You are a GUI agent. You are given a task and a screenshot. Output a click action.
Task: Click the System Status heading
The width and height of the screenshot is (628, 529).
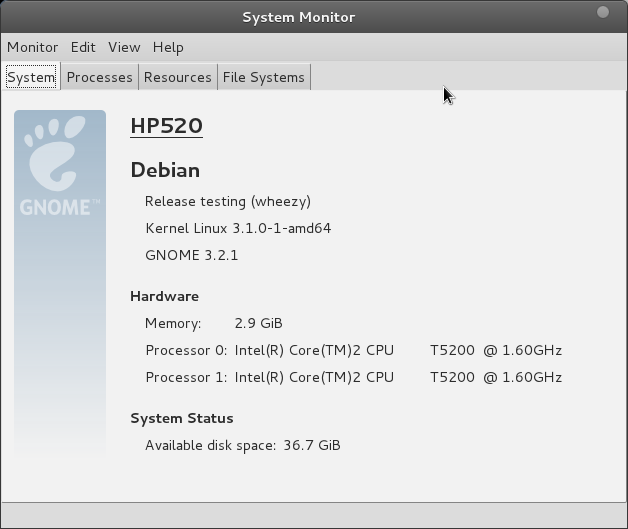(x=182, y=418)
